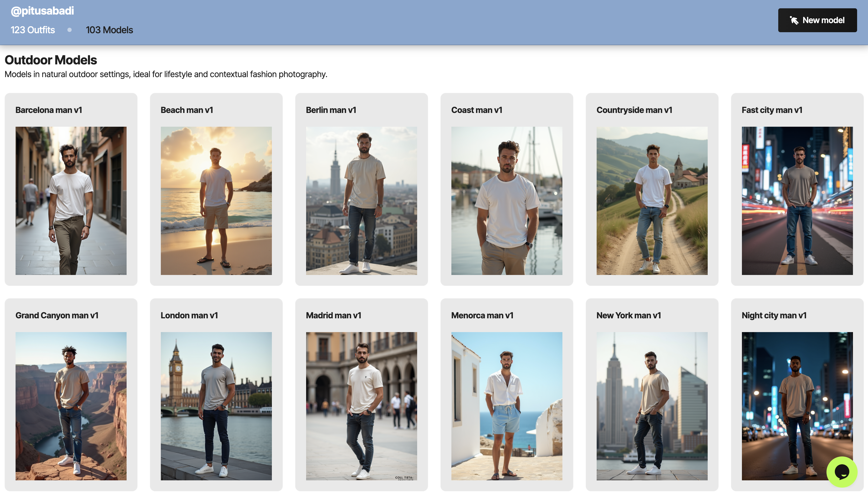Screen dimensions: 868x498
Task: Open the @pitusabadi profile link
Action: [x=42, y=11]
